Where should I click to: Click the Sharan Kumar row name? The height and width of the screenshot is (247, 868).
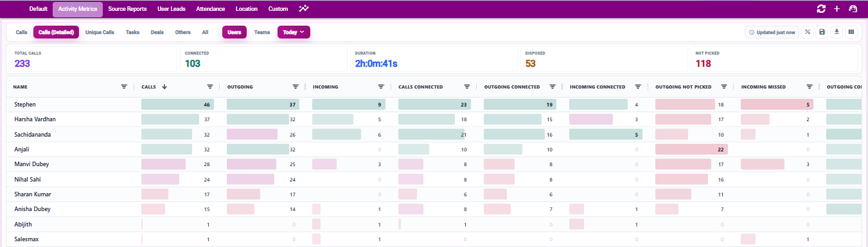[x=32, y=194]
